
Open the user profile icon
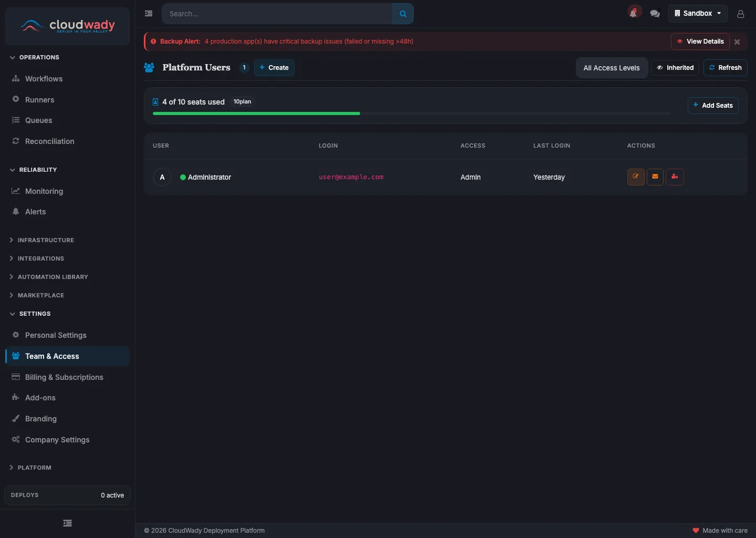[x=741, y=14]
